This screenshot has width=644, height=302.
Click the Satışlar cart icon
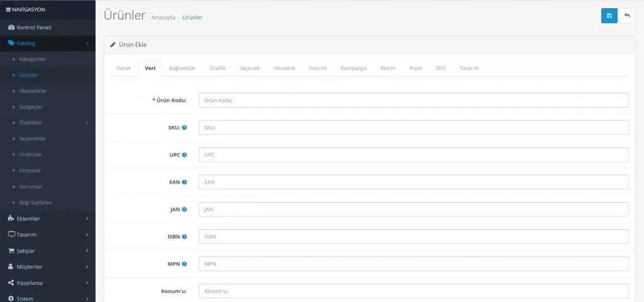(11, 250)
